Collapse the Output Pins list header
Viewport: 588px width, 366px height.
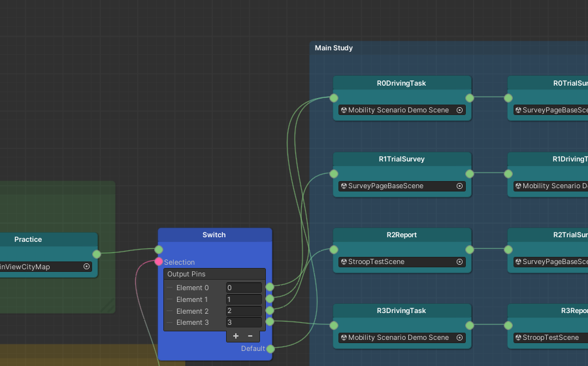214,274
